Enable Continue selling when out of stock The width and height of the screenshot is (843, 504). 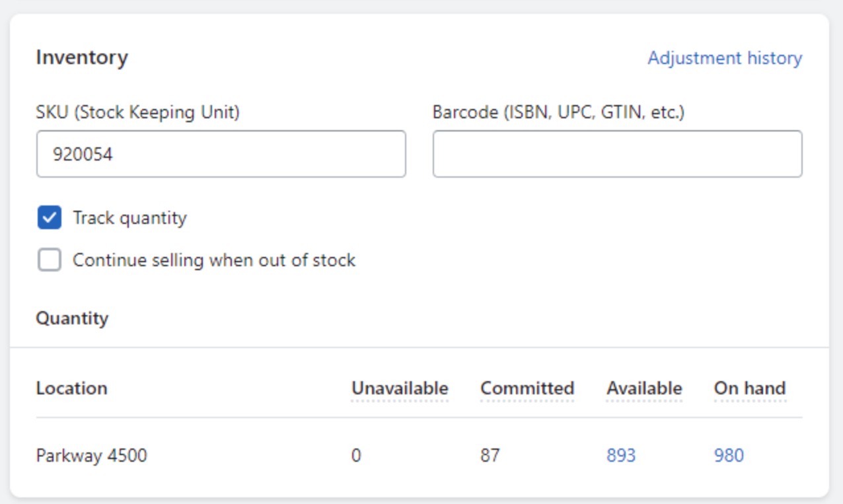50,260
